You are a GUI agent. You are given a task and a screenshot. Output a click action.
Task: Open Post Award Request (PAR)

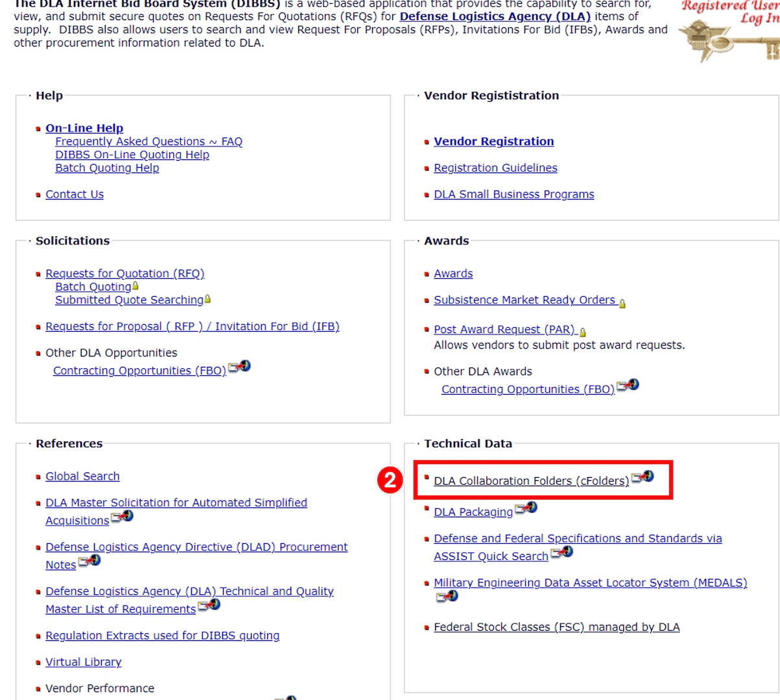504,330
